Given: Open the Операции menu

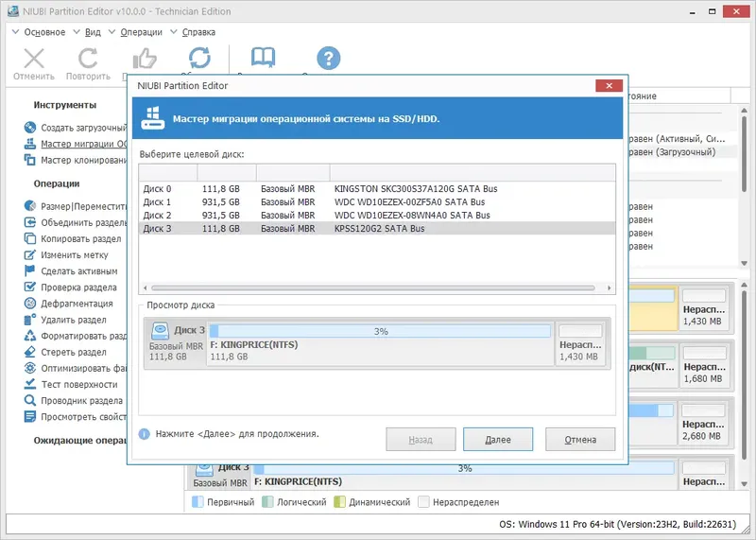Looking at the screenshot, I should point(141,32).
